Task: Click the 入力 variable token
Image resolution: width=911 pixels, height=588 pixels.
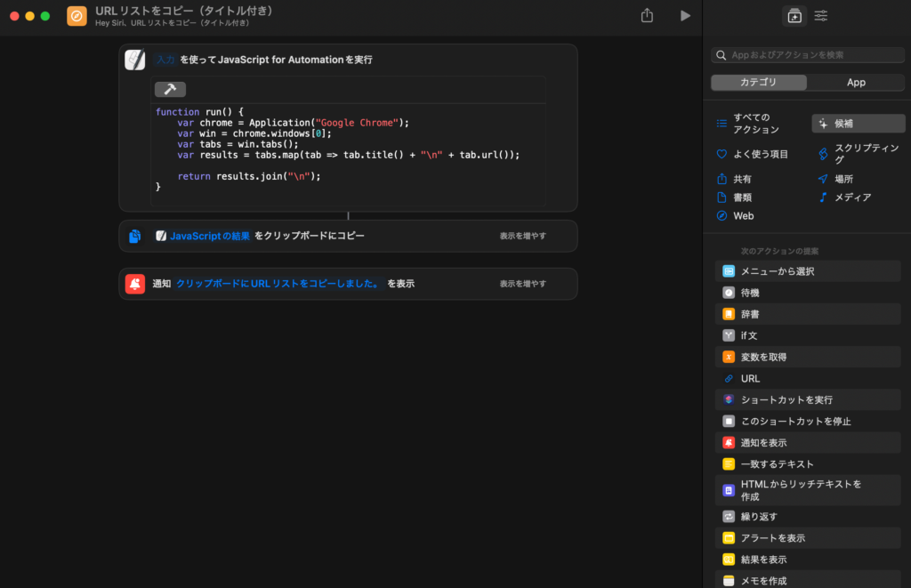Action: pyautogui.click(x=165, y=60)
